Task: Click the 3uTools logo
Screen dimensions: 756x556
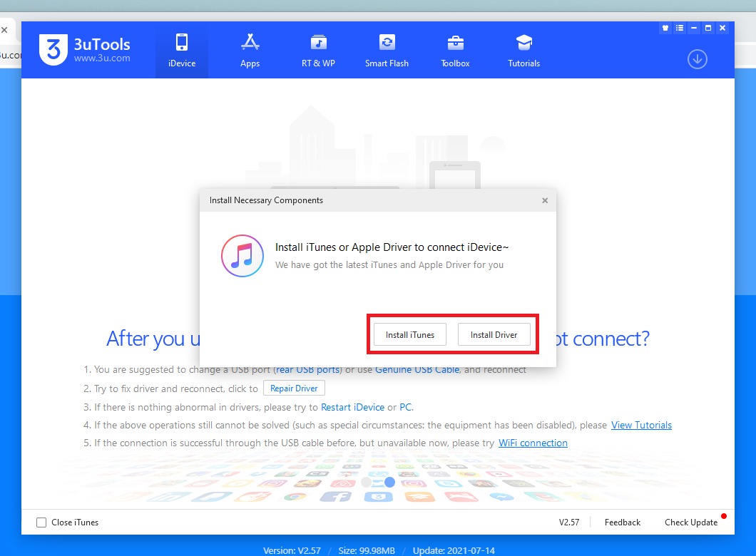Action: pyautogui.click(x=85, y=49)
